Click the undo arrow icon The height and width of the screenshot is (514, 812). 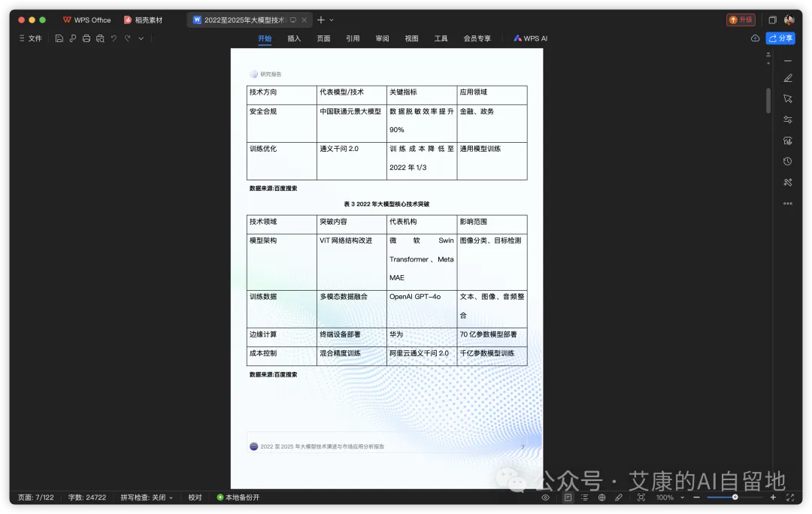pos(114,38)
